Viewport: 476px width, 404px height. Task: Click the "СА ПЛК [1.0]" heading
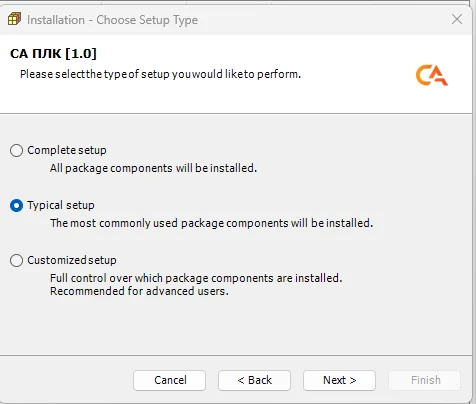[53, 53]
